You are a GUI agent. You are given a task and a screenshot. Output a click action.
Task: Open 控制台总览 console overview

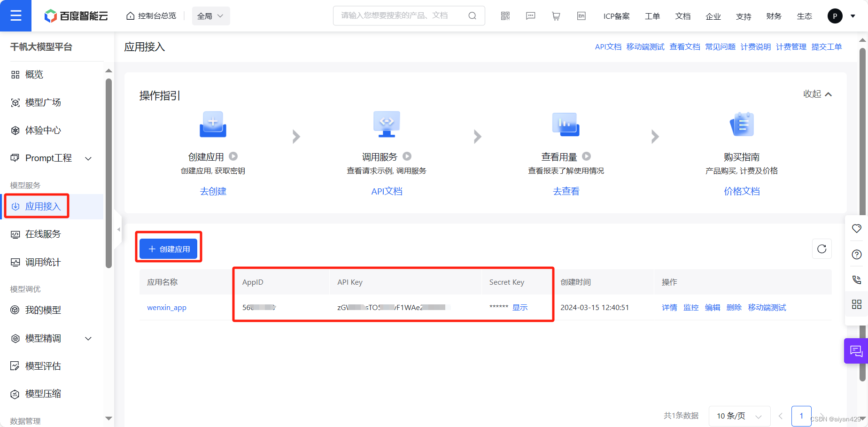point(151,16)
